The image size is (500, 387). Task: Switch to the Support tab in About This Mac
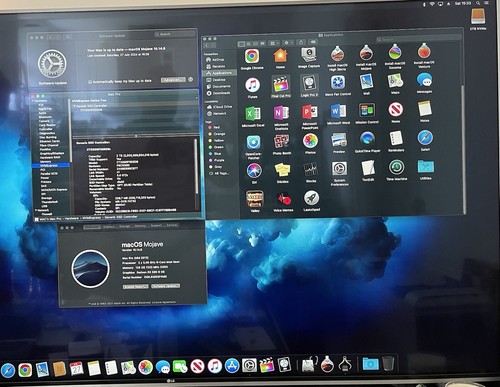point(156,226)
